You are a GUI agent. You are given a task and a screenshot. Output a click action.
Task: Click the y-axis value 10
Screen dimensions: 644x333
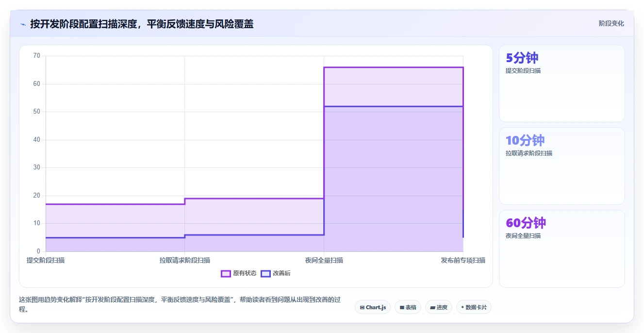pyautogui.click(x=36, y=223)
